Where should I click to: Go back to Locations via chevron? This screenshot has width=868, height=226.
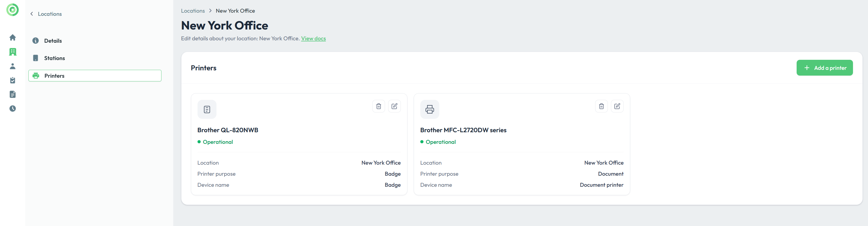(32, 14)
